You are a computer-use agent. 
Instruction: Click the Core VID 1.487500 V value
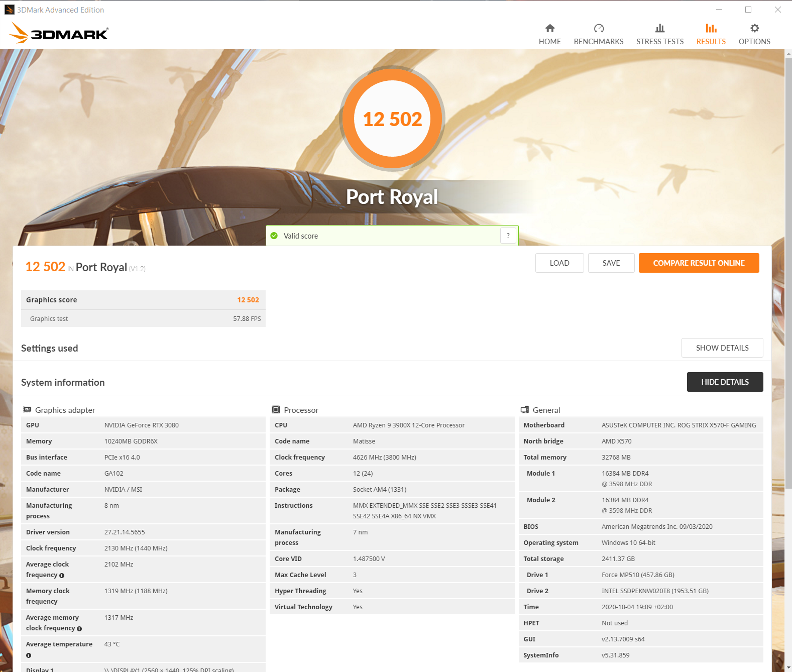click(x=369, y=558)
